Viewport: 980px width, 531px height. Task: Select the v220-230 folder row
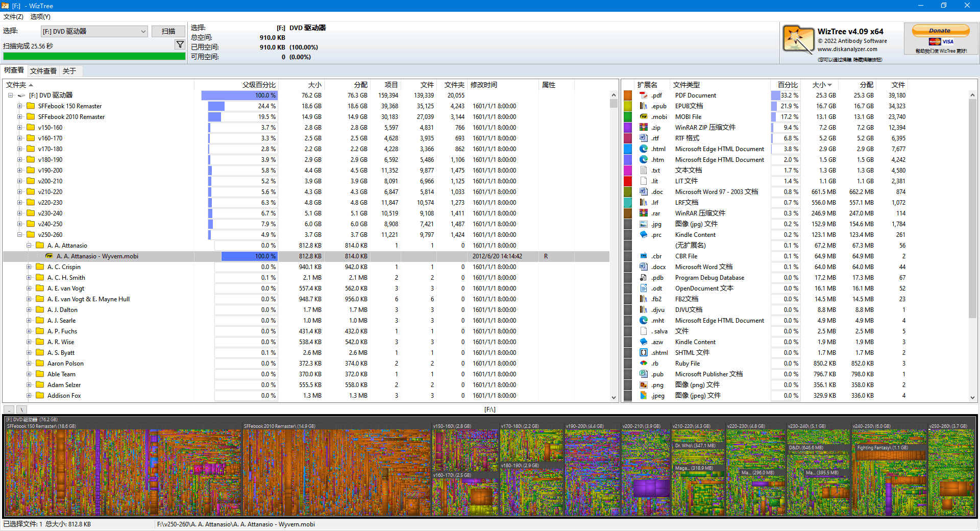(306, 203)
